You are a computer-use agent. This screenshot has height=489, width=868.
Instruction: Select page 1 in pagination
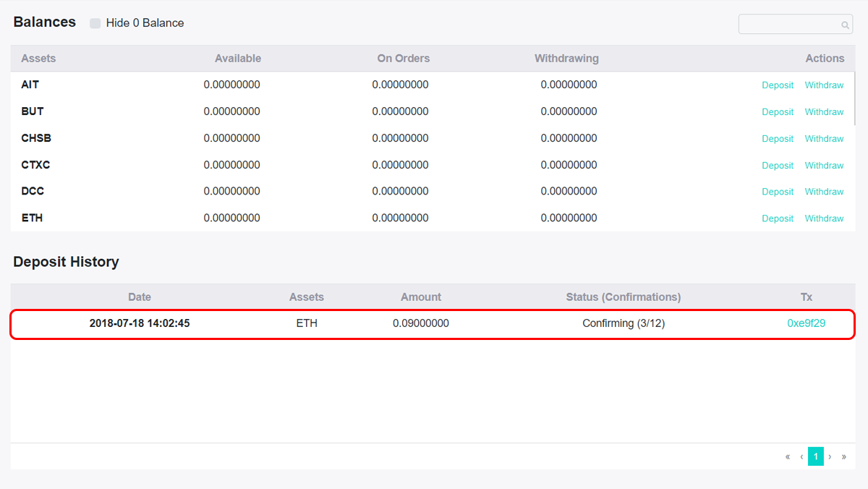tap(816, 456)
